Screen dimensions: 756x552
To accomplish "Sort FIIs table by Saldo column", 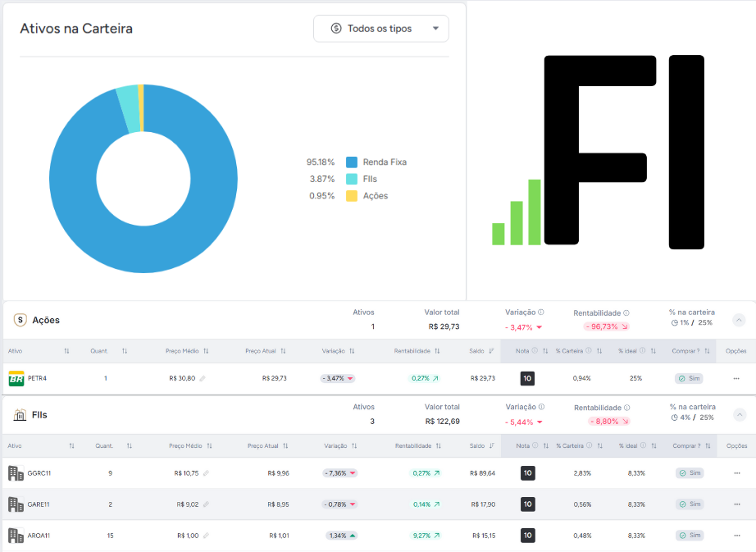I will pos(491,446).
